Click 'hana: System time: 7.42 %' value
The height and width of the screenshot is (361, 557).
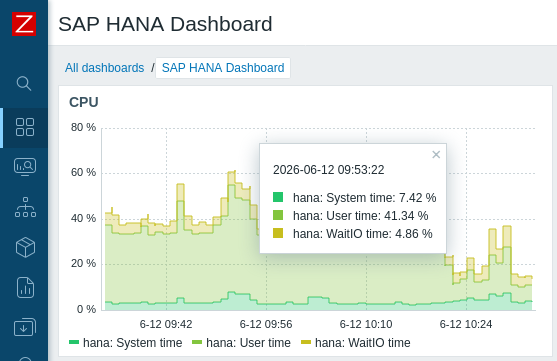(364, 198)
